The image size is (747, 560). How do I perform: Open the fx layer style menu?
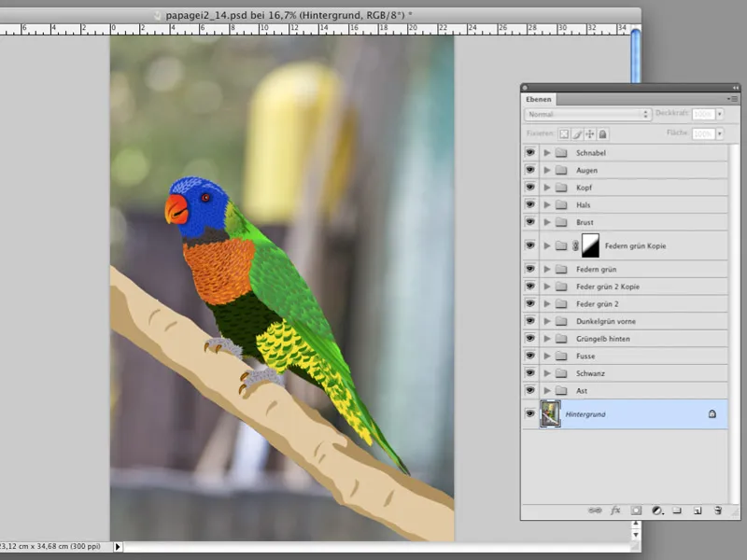615,511
